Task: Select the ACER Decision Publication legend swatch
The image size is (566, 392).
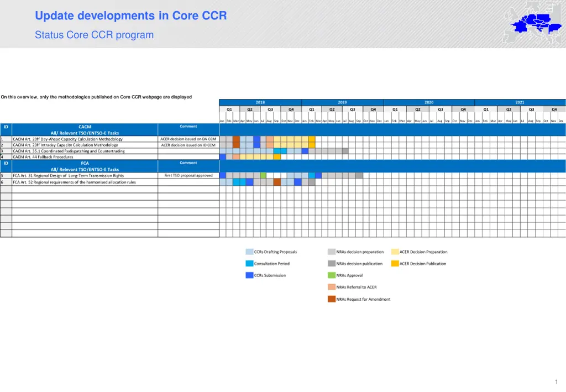Action: point(395,264)
